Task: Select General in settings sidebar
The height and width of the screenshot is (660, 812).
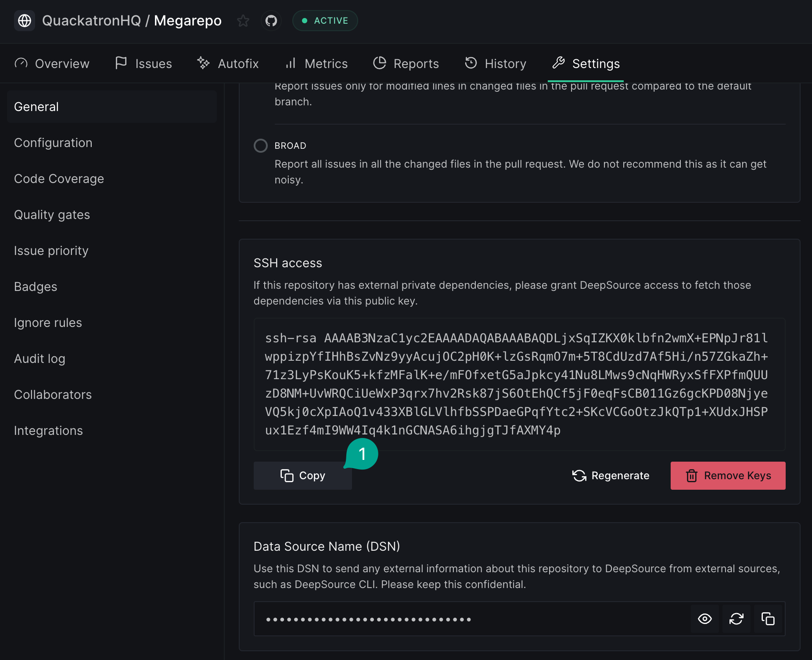Action: click(x=112, y=107)
